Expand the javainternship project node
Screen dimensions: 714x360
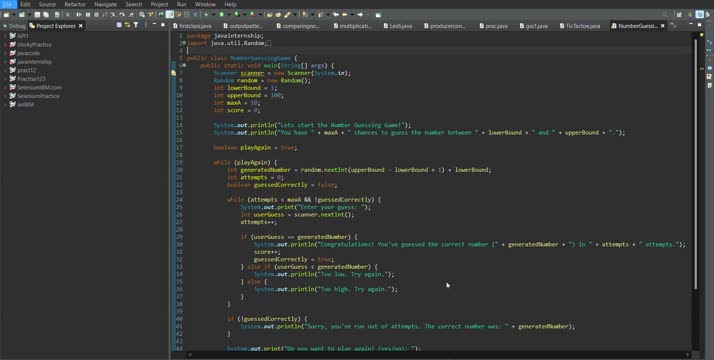pos(5,61)
